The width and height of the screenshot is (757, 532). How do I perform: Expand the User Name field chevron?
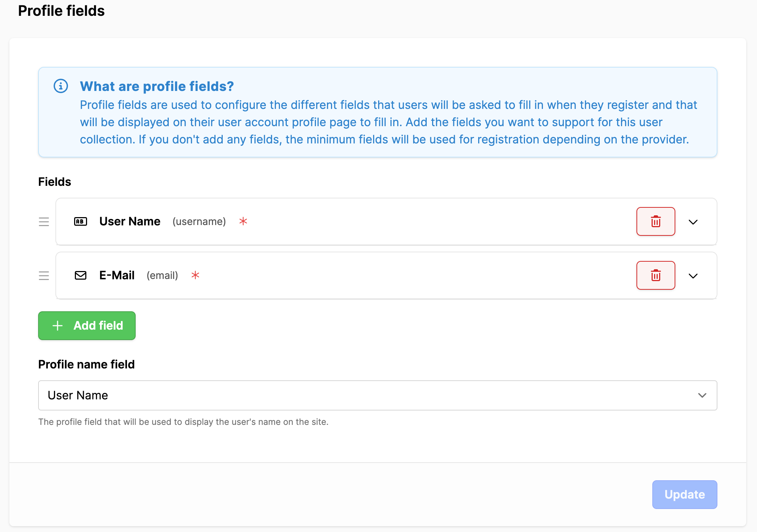click(x=693, y=222)
